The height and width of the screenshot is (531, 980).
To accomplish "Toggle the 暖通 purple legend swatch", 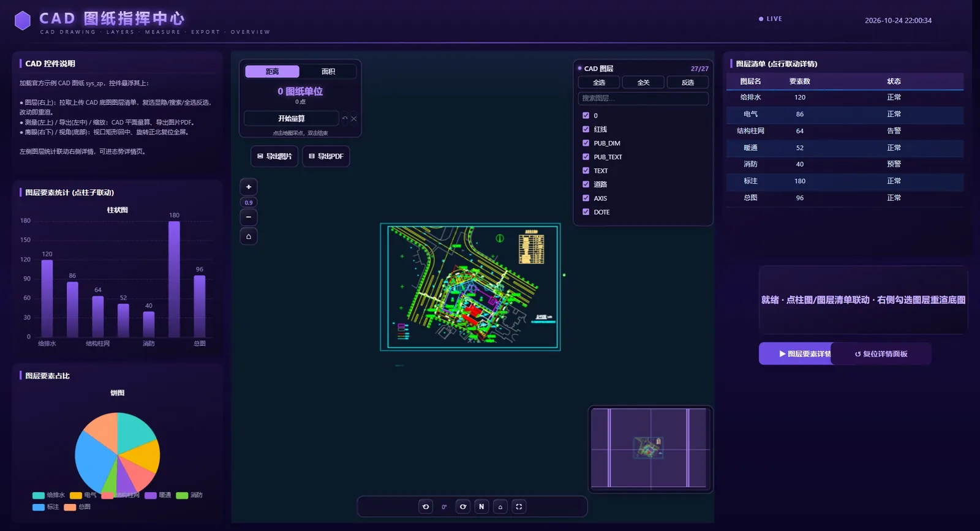I will (151, 495).
